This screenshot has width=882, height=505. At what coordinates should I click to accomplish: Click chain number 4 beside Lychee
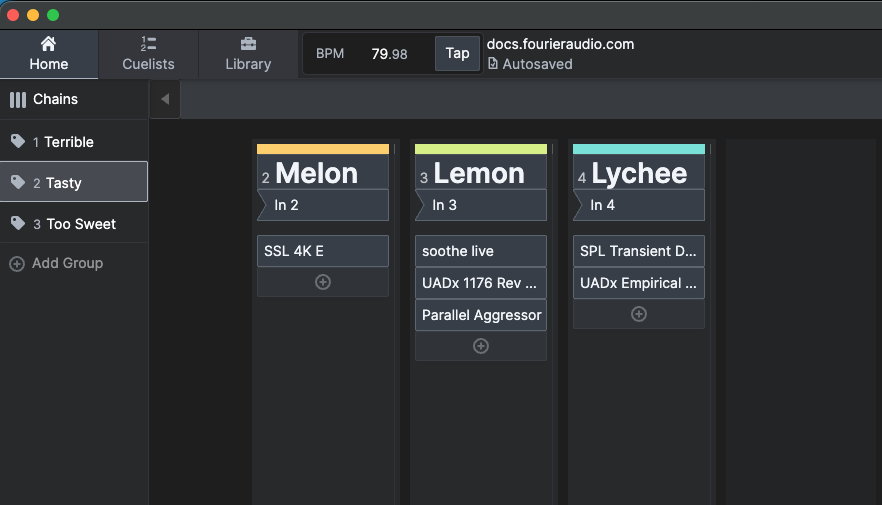coord(582,178)
